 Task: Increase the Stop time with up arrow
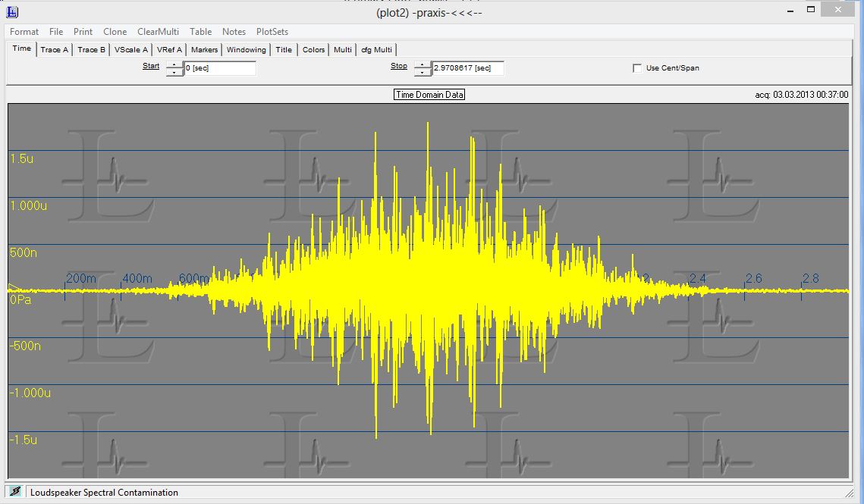point(422,65)
